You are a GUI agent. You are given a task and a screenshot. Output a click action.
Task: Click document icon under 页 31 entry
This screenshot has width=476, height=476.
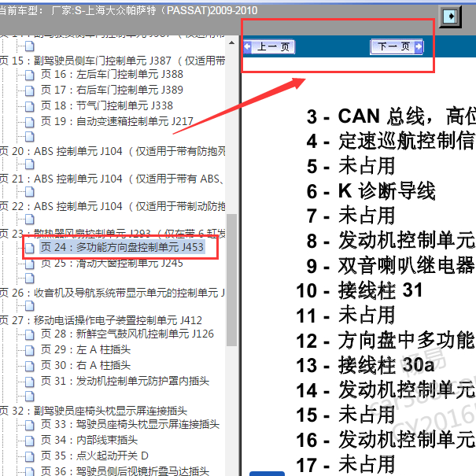(x=29, y=396)
